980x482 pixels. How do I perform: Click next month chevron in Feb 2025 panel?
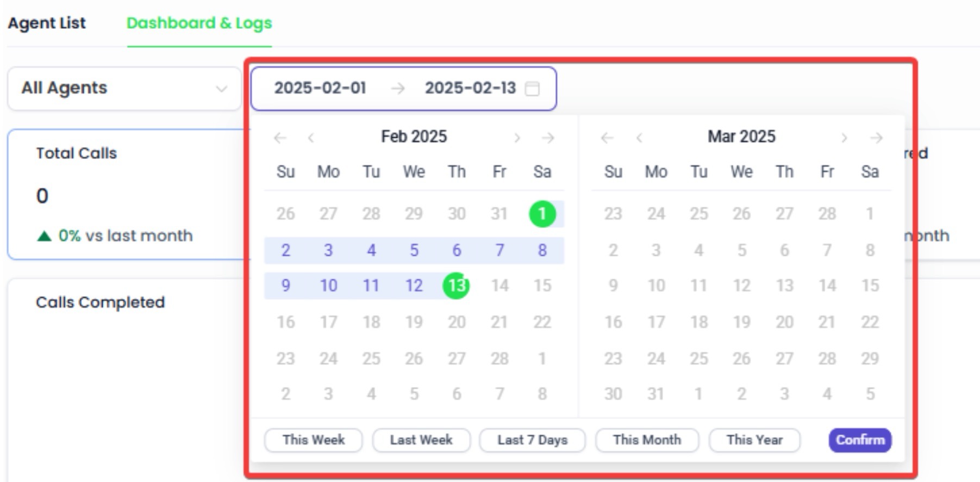(x=517, y=138)
